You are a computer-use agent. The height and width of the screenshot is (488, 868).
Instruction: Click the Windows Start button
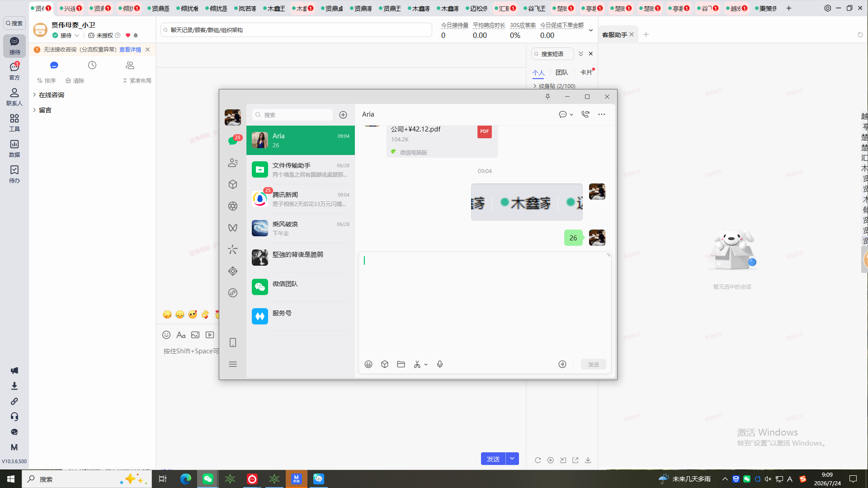coord(11,479)
